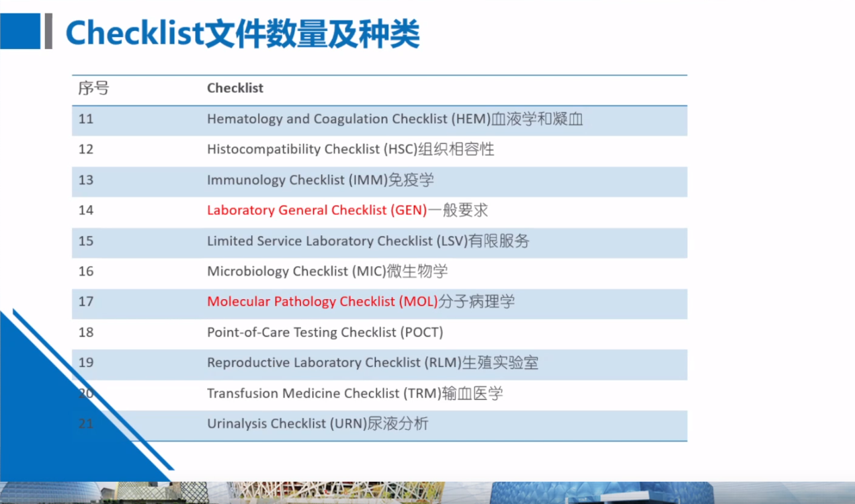Viewport: 855px width, 504px height.
Task: Select the Molecular Pathology Checklist (MOL) red entry
Action: 321,302
